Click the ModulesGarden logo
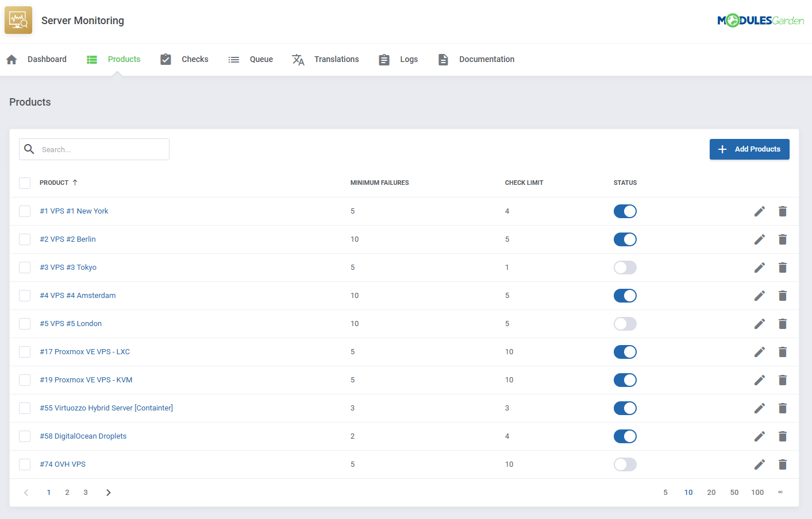 (761, 19)
